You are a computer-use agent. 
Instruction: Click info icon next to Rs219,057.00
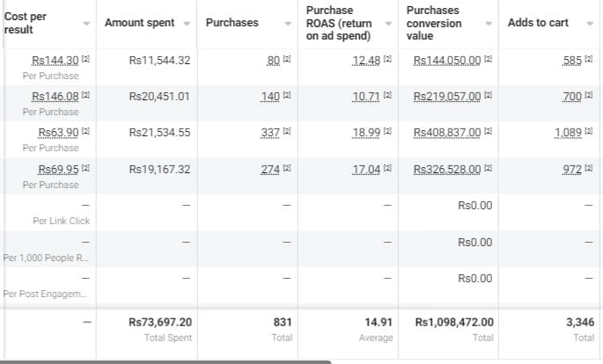[x=489, y=96]
